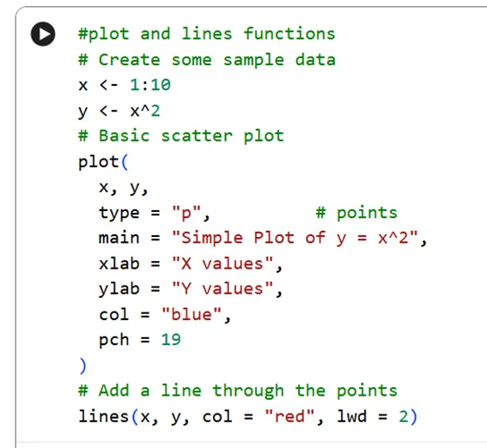The height and width of the screenshot is (448, 487).
Task: Click the opening parenthesis after plot
Action: (125, 162)
